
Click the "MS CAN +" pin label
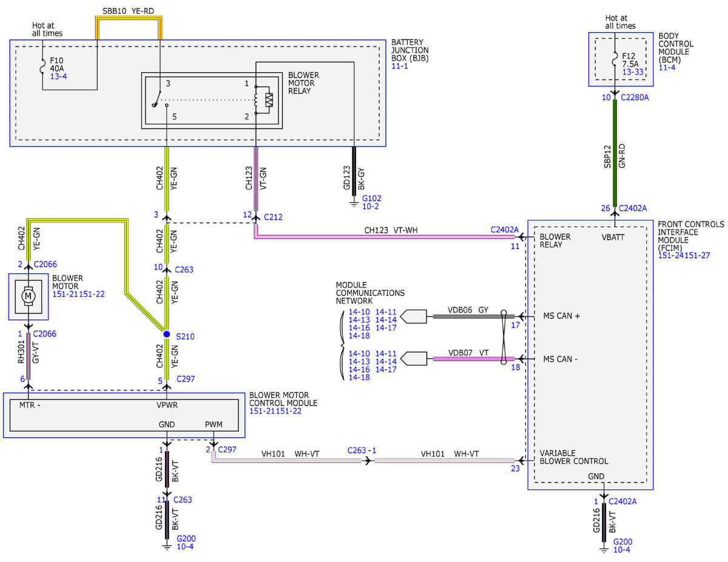(561, 316)
